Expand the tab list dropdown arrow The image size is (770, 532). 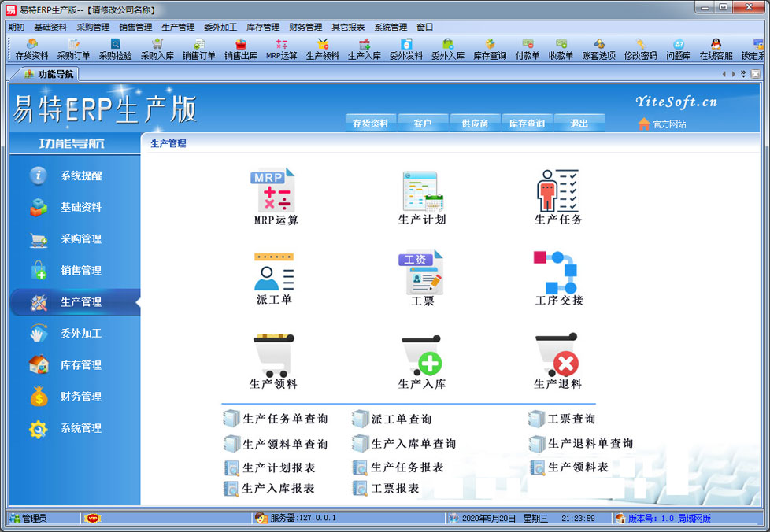tap(744, 74)
